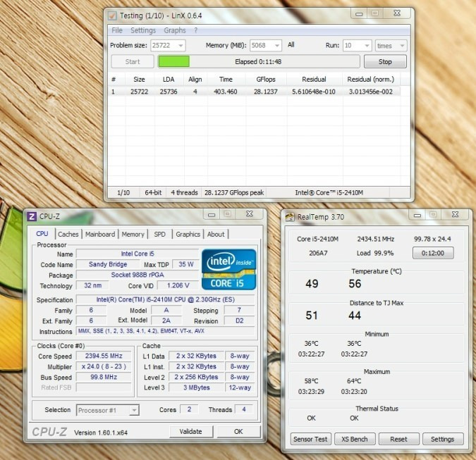Click the 64-bit status bar entry
Viewport: 476px width, 460px height.
[153, 192]
